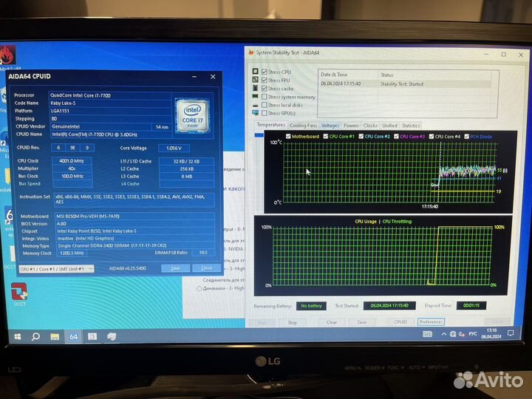This screenshot has width=532, height=399.
Task: Click the Stress FPU icon
Action: (255, 79)
